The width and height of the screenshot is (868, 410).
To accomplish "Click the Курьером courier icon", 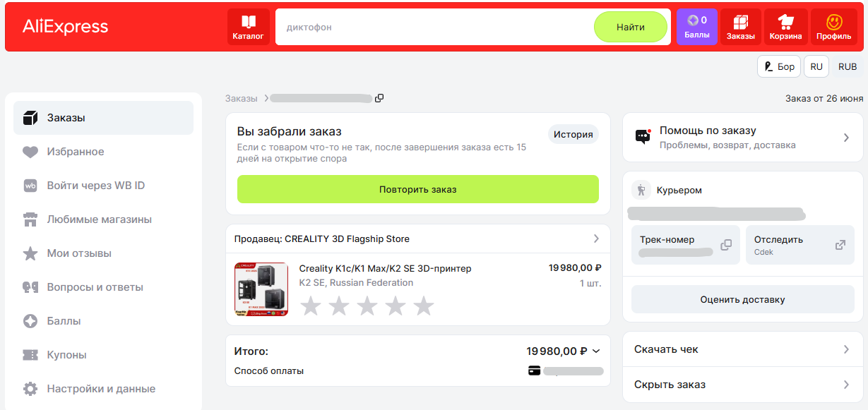I will tap(641, 190).
